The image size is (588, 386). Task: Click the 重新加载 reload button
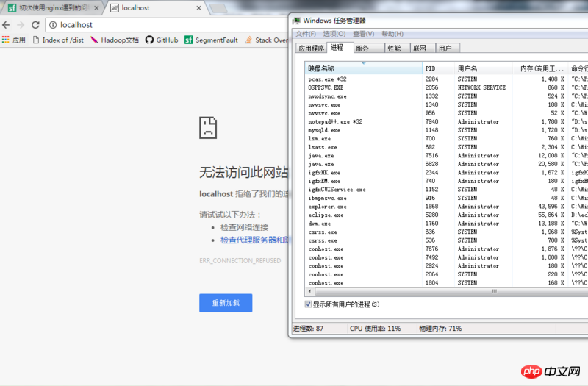point(226,303)
